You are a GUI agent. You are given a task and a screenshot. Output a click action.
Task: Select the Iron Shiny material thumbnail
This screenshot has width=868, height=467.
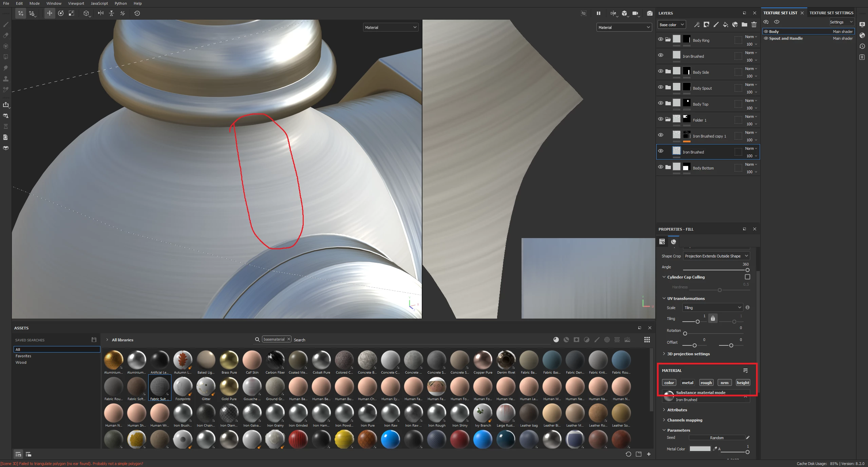(459, 414)
